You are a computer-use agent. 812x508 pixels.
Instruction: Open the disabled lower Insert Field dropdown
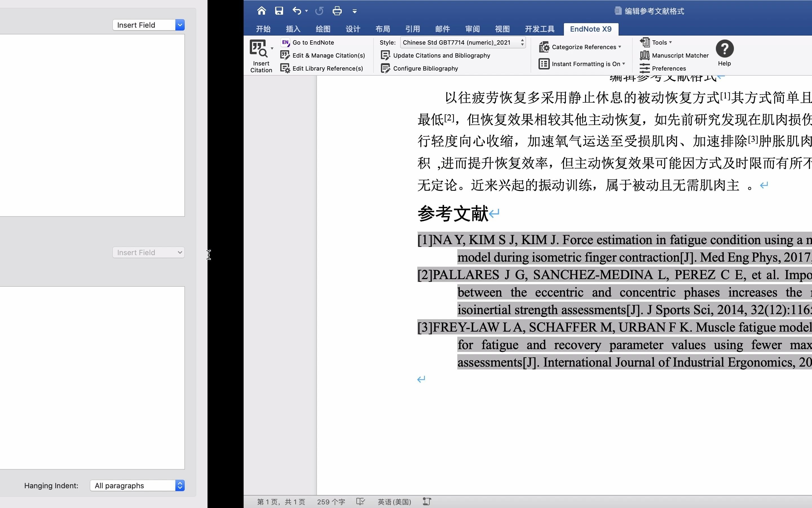coord(149,252)
